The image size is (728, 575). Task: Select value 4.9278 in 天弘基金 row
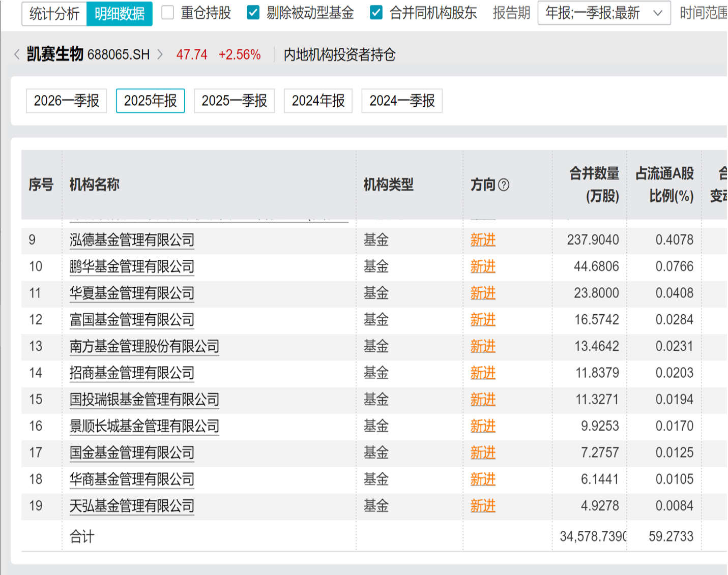pyautogui.click(x=600, y=506)
